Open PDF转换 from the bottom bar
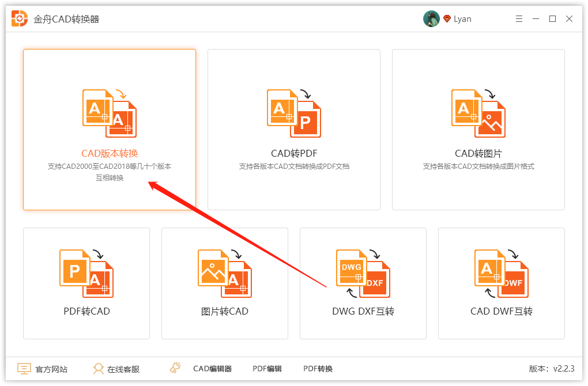The width and height of the screenshot is (588, 386). (318, 369)
